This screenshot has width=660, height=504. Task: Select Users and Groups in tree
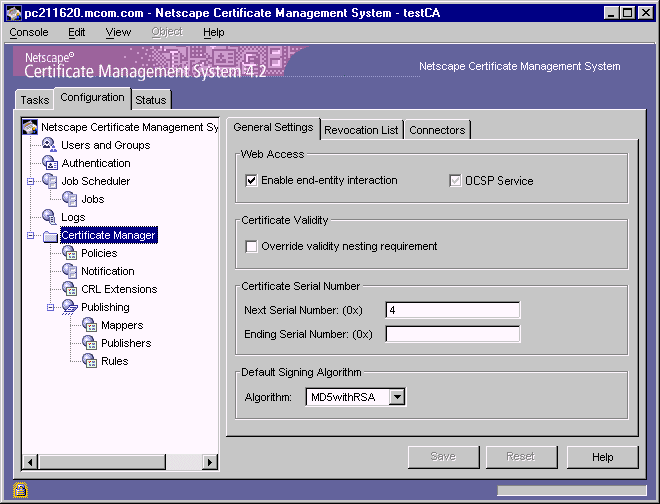106,145
